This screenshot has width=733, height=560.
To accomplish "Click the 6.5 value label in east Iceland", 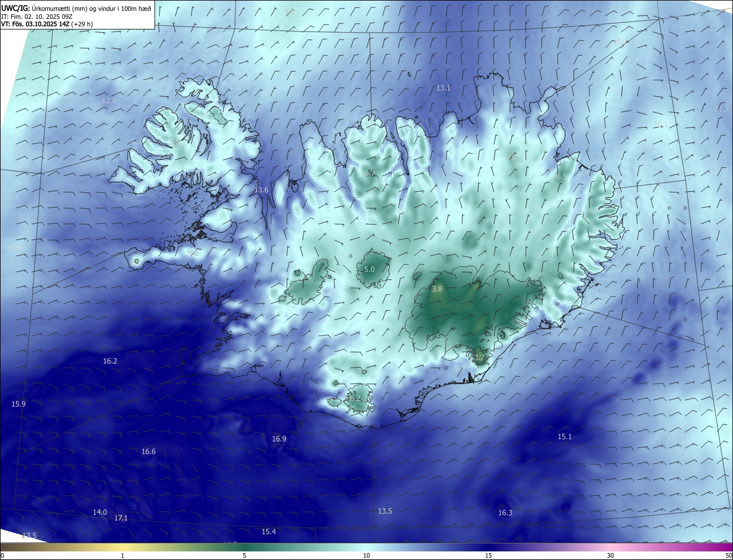I will 562,178.
